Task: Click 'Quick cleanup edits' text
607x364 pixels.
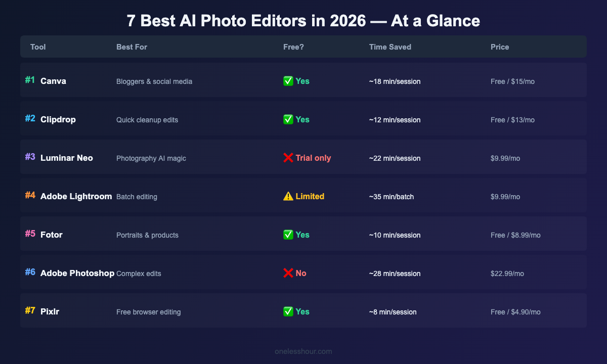Action: tap(147, 120)
